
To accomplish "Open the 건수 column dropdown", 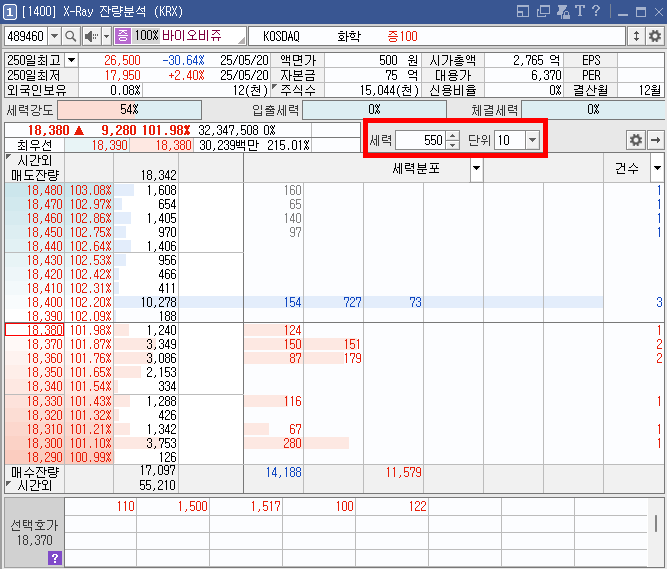I will coord(657,168).
